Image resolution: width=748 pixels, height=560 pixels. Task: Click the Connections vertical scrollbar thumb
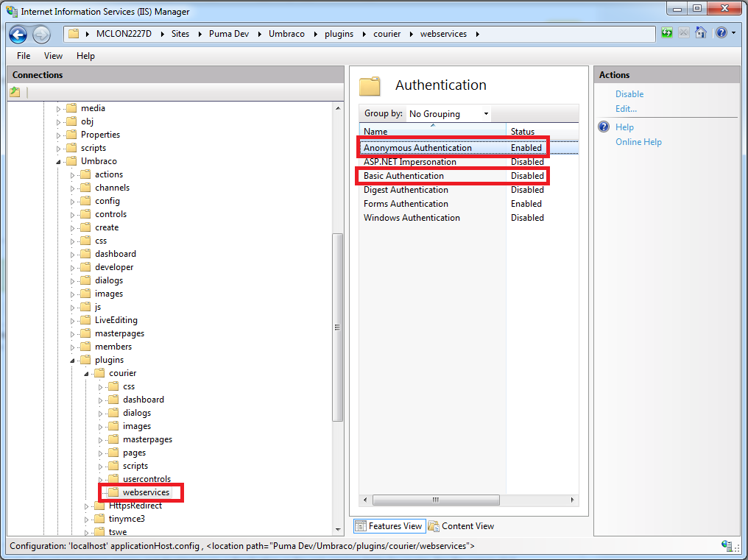coord(337,327)
